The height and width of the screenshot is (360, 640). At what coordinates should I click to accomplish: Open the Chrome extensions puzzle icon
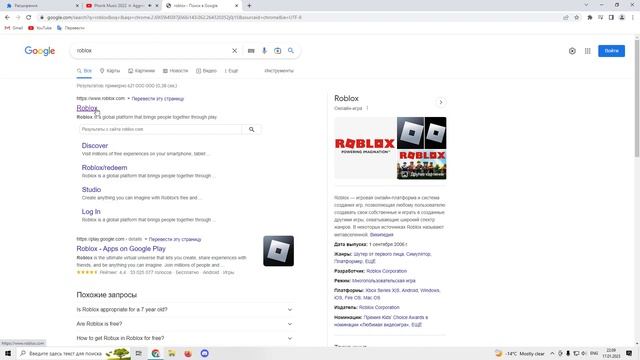589,18
